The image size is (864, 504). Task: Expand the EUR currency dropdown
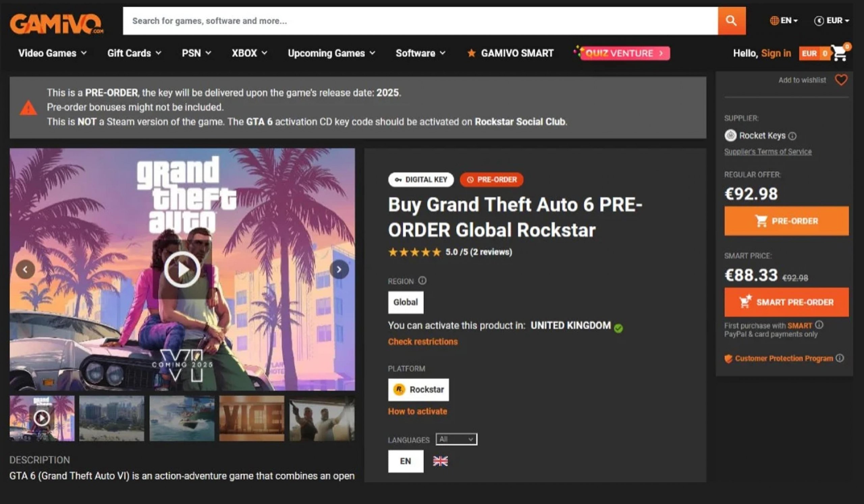[x=832, y=21]
